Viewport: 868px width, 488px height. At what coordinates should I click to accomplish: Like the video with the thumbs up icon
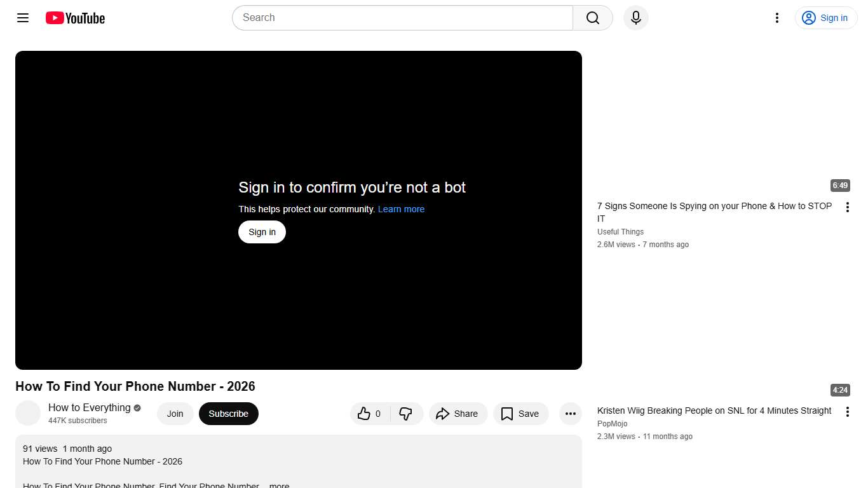click(x=364, y=414)
